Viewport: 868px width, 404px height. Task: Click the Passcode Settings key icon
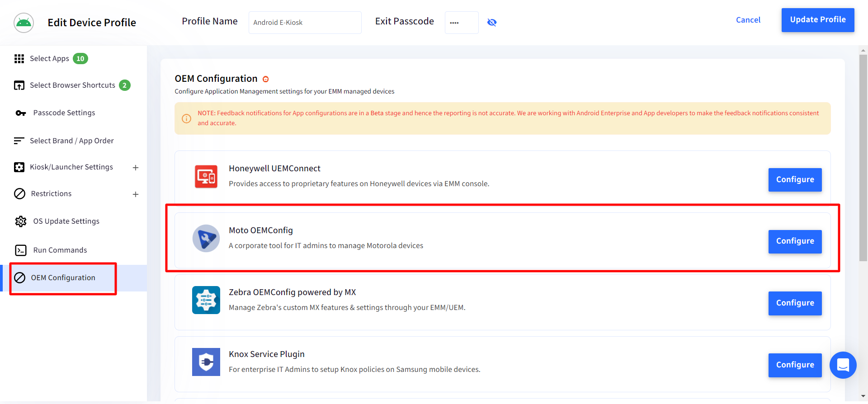coord(21,113)
